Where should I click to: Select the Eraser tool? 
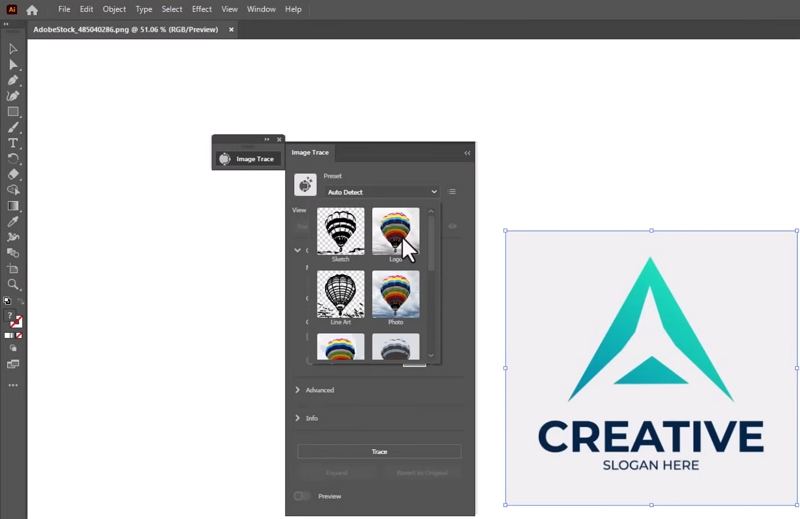13,174
